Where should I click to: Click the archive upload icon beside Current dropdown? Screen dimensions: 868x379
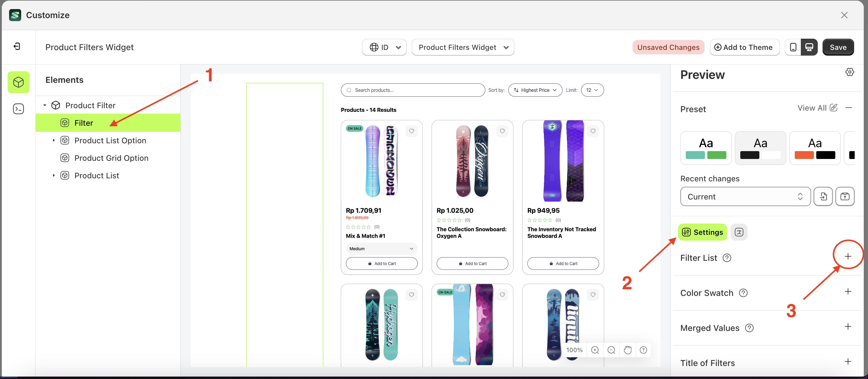[x=845, y=196]
